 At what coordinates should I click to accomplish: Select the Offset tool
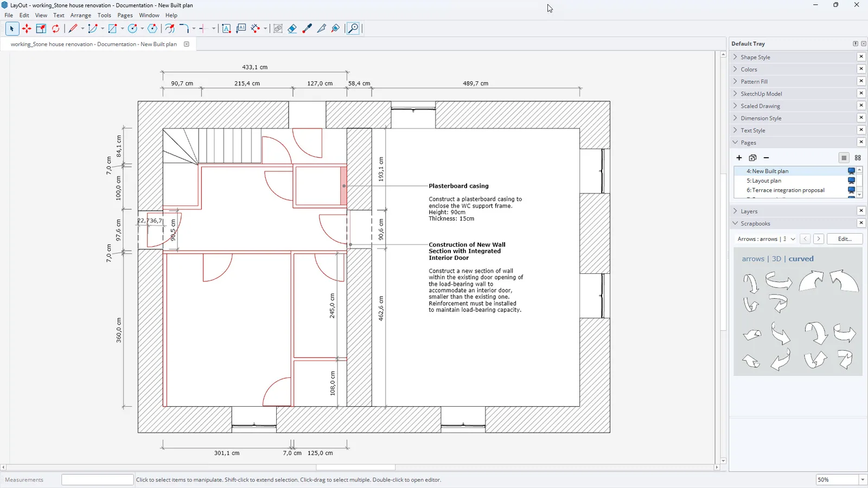point(170,29)
